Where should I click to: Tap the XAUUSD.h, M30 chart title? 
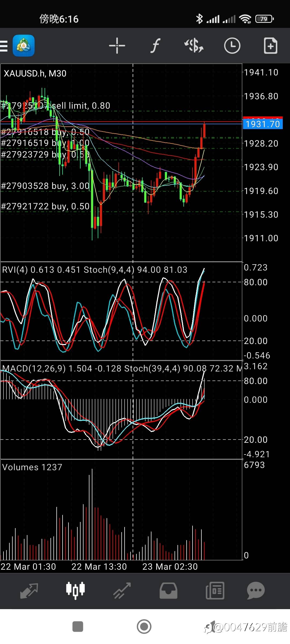coord(35,73)
